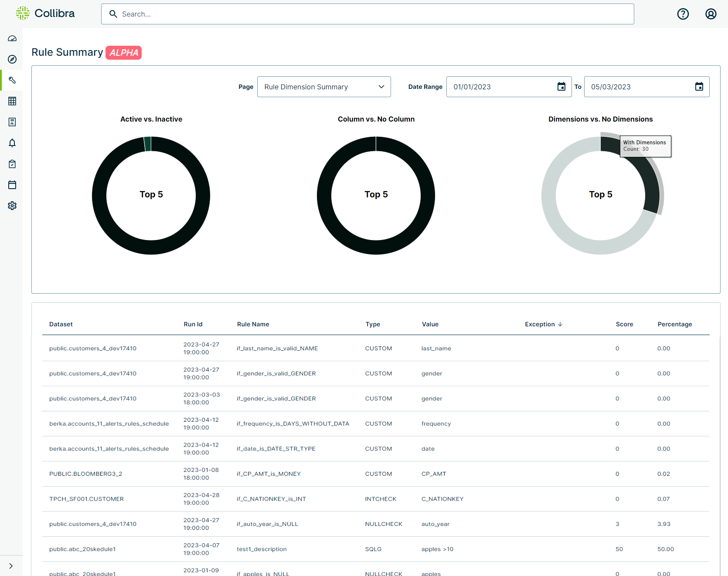
Task: Click score 50 in test1_description row
Action: (x=619, y=549)
